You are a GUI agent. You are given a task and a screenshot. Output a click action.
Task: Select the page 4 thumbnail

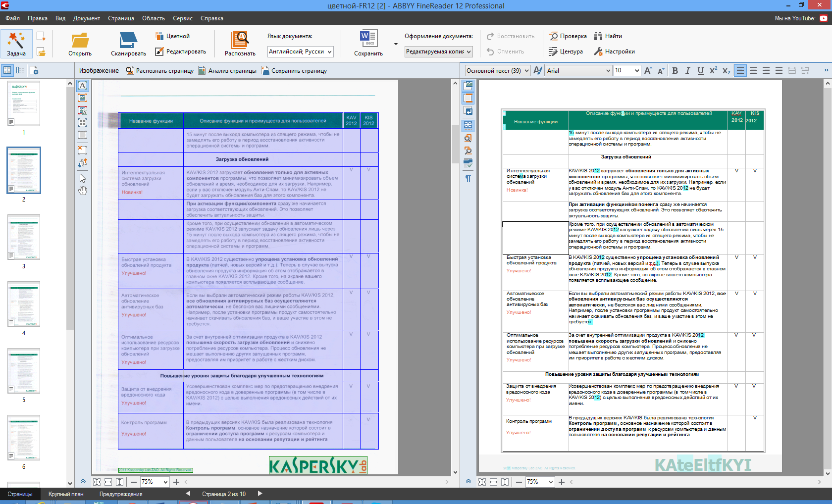[24, 304]
